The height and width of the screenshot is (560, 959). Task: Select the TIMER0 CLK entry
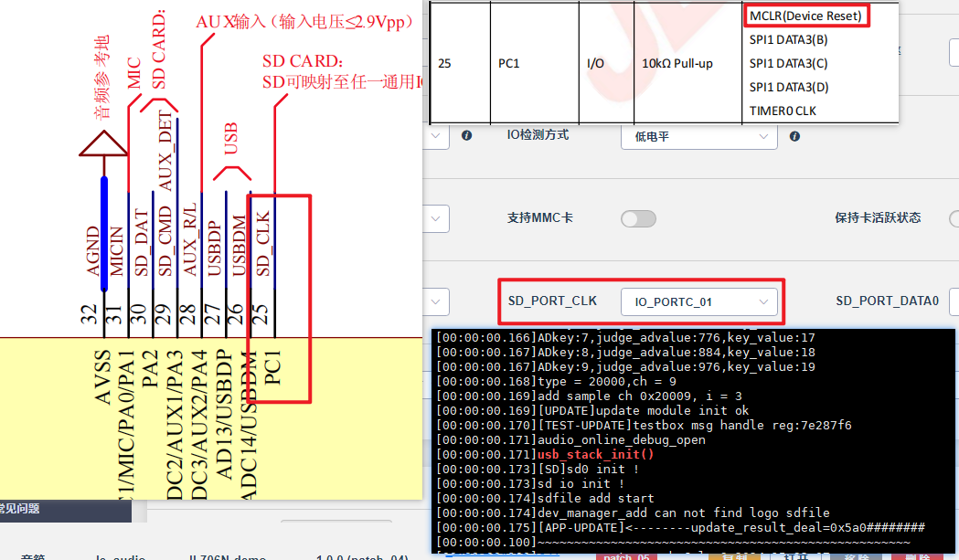click(x=783, y=111)
